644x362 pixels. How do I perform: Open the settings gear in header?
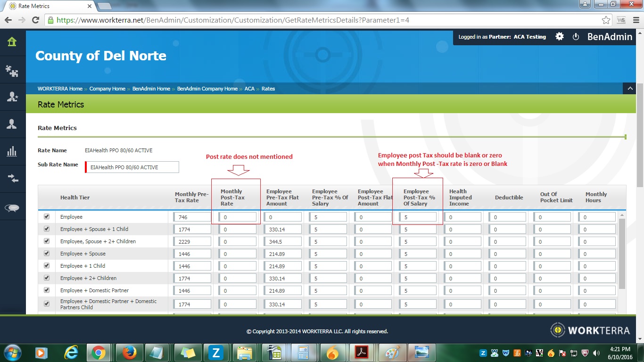coord(560,36)
